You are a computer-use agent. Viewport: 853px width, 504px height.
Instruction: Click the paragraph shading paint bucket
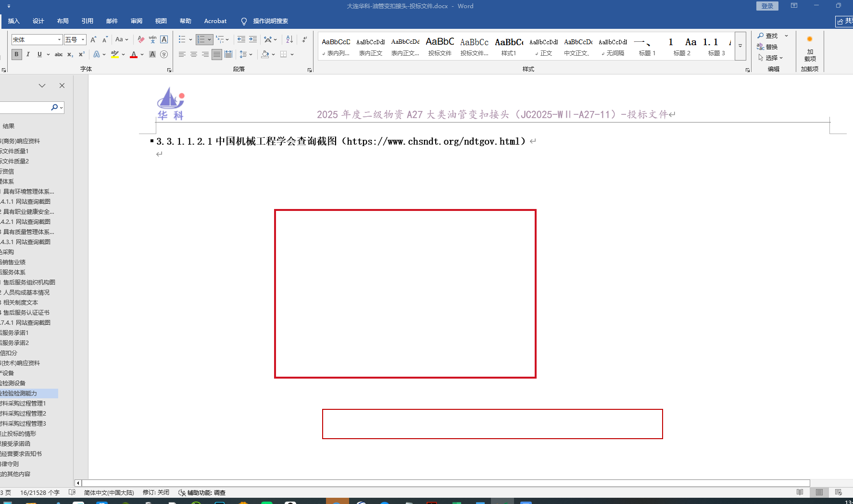click(x=265, y=54)
